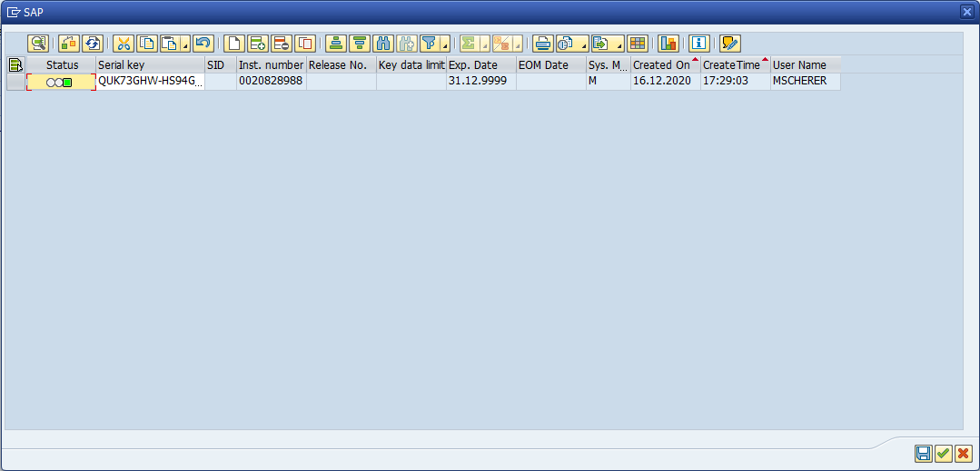Click the Print icon

tap(542, 43)
